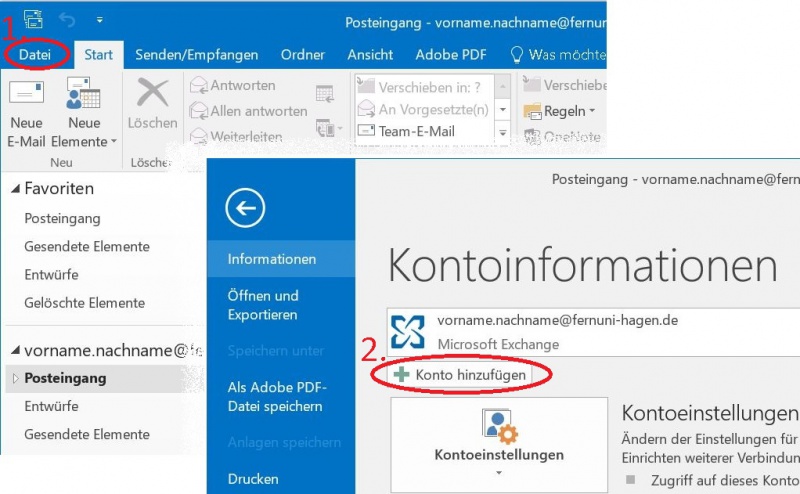The width and height of the screenshot is (800, 494).
Task: Select Informationen in backstage menu
Action: [281, 259]
